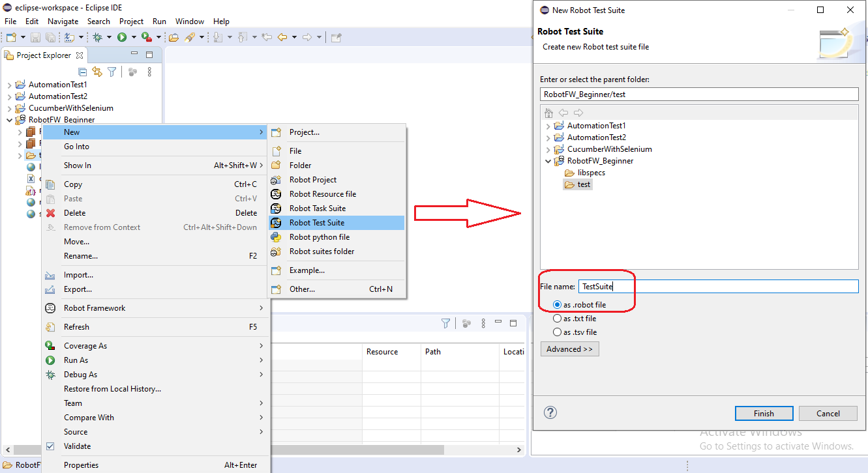
Task: Open the New wizard dropdown arrow
Action: [x=23, y=38]
